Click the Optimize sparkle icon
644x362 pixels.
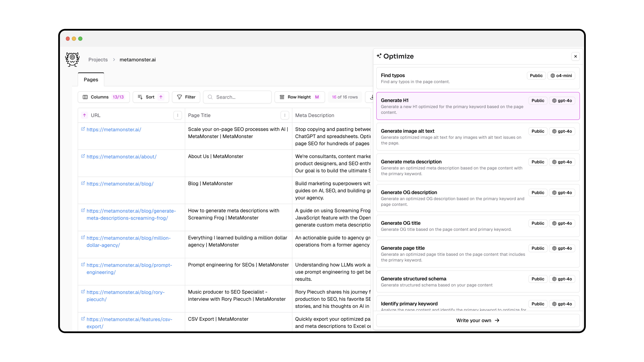379,56
